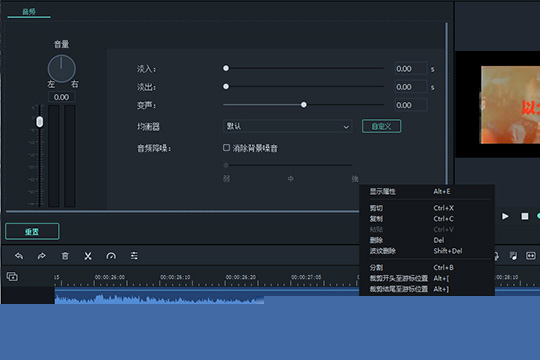Click the undo arrow icon

click(x=19, y=256)
